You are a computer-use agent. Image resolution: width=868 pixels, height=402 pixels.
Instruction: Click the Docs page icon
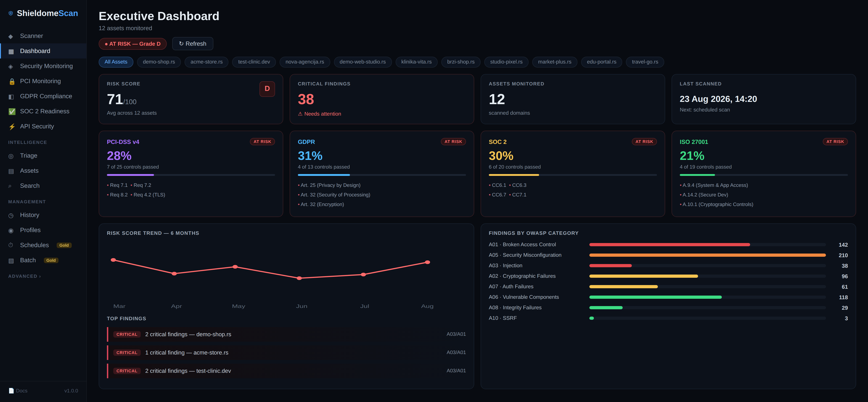pyautogui.click(x=11, y=391)
